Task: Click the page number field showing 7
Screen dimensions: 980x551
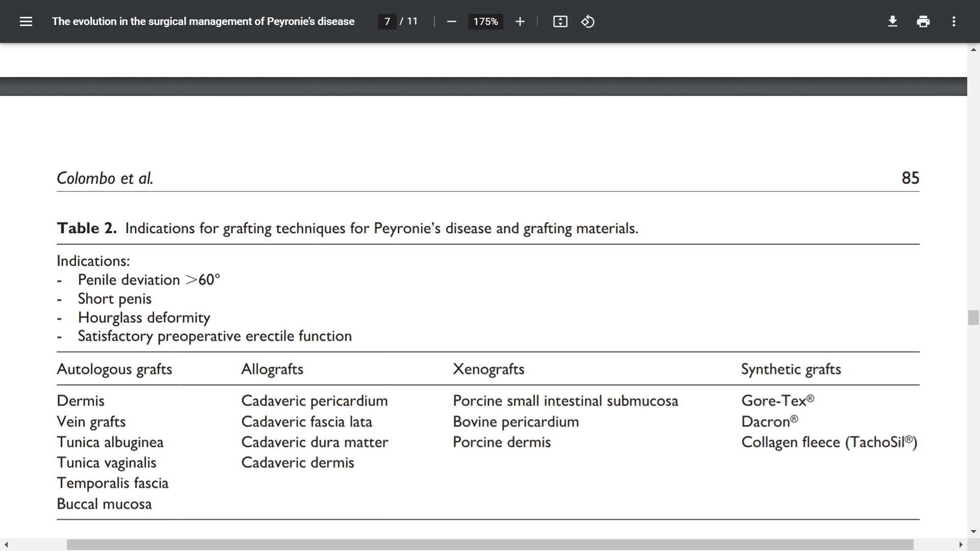Action: [387, 21]
